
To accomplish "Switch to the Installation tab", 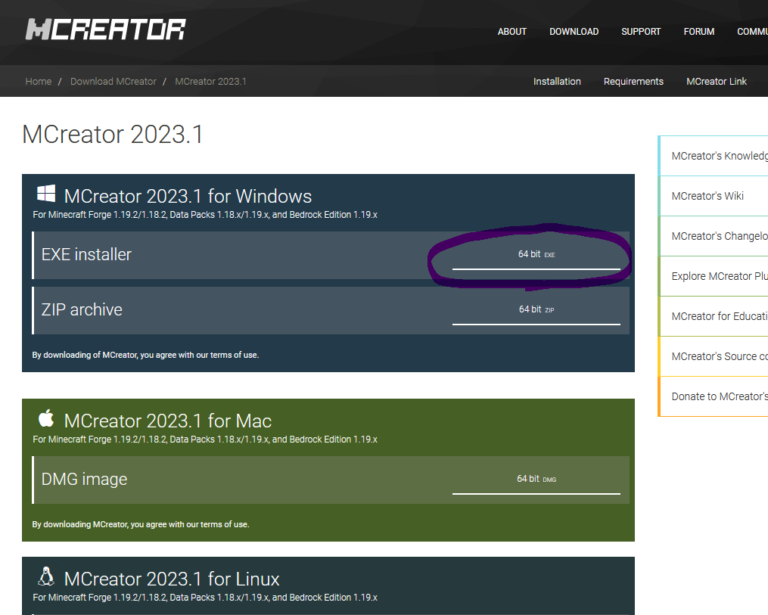I will [x=557, y=82].
